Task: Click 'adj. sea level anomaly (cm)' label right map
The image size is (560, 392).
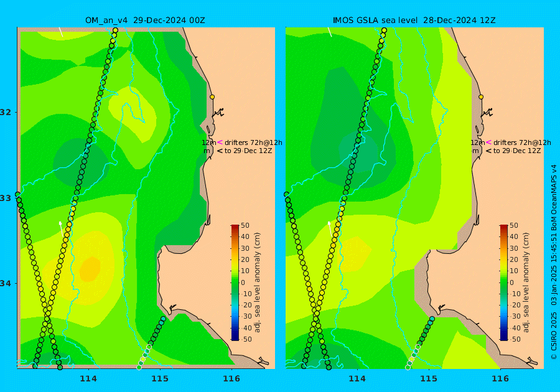Action: (x=526, y=282)
